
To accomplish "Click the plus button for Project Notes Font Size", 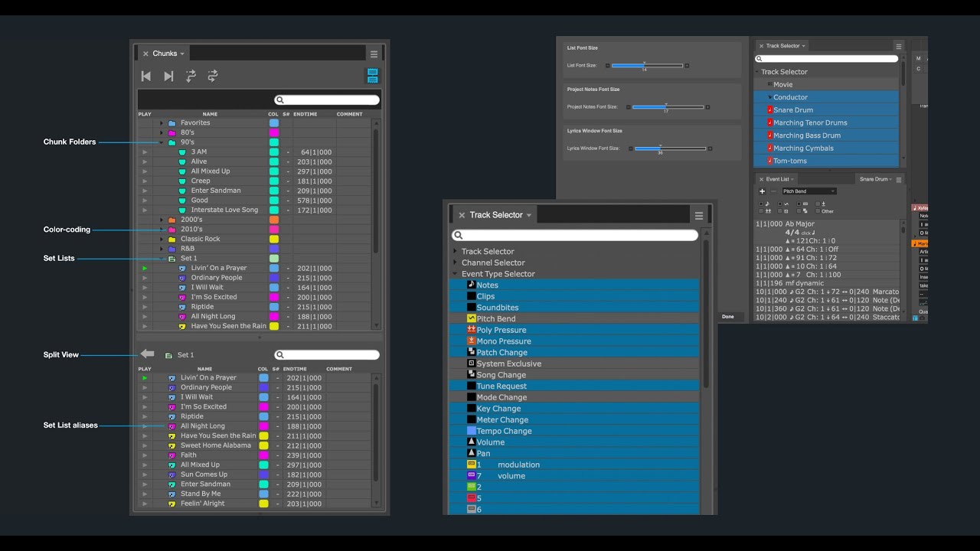I will [707, 107].
